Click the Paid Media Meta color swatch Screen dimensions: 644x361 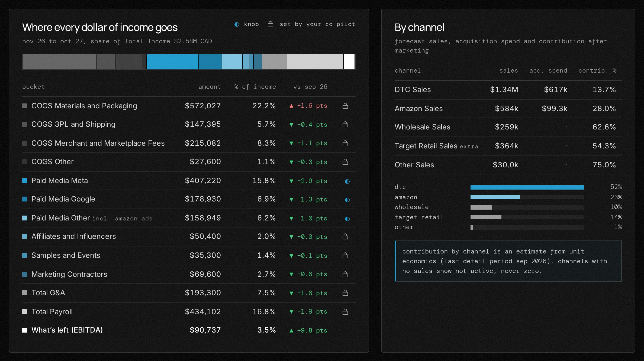25,181
